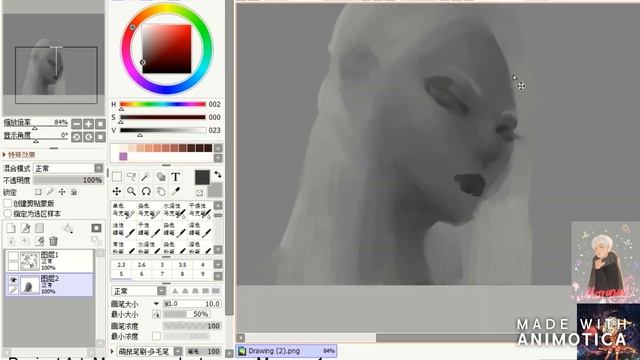Enable the 最小浓度 checkbox
The height and width of the screenshot is (360, 640).
click(x=156, y=336)
